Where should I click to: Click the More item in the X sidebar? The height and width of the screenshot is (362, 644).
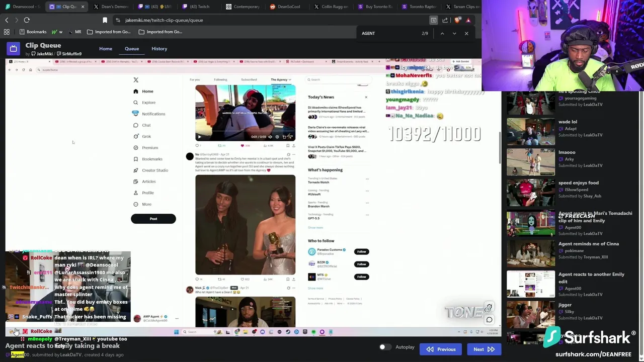[x=142, y=204]
